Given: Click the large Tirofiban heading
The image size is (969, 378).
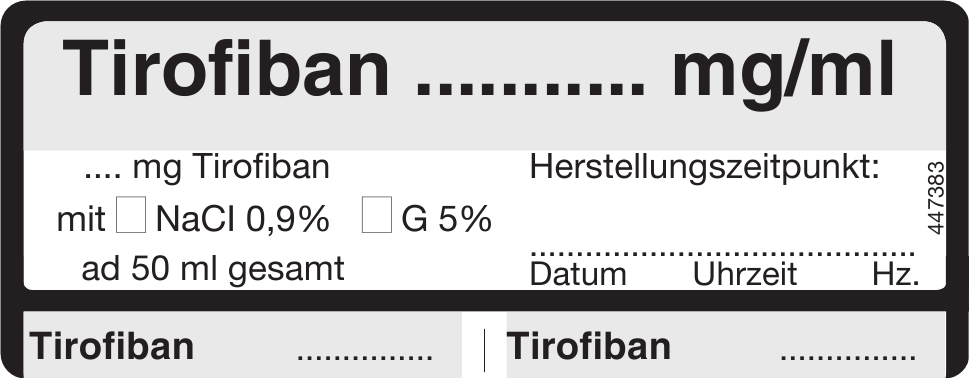Looking at the screenshot, I should (226, 68).
